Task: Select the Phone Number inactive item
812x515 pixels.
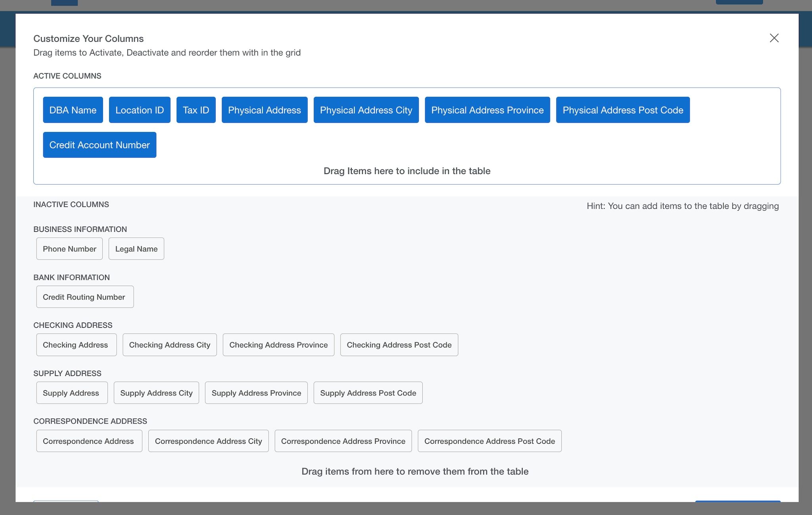Action: coord(69,248)
